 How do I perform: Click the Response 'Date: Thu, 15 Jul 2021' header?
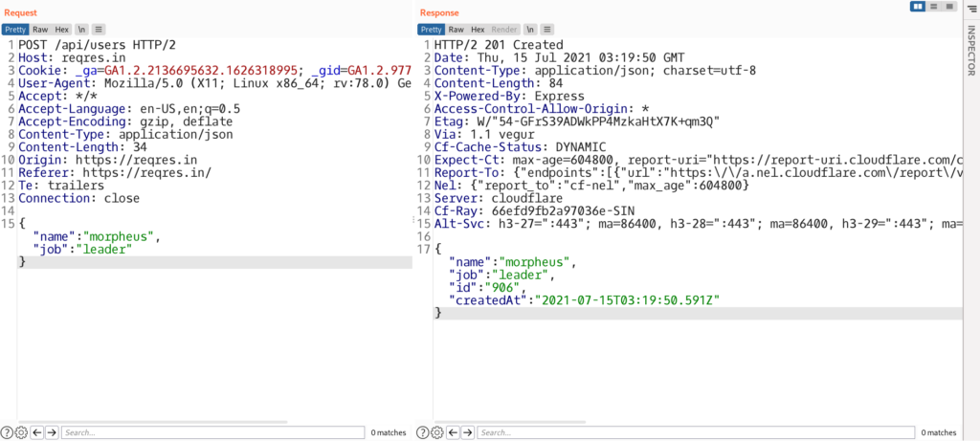click(x=559, y=58)
